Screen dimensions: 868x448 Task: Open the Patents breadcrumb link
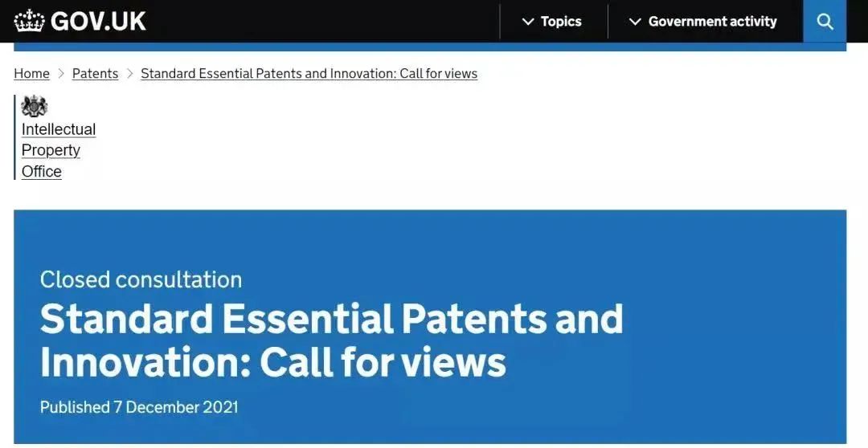95,74
